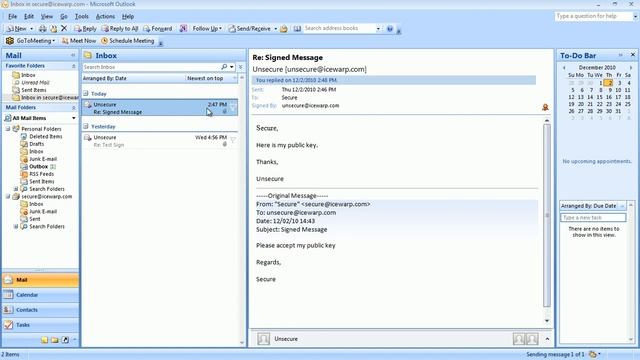Expand Search Folders under Personal Folders
This screenshot has width=640, height=360.
point(16,189)
